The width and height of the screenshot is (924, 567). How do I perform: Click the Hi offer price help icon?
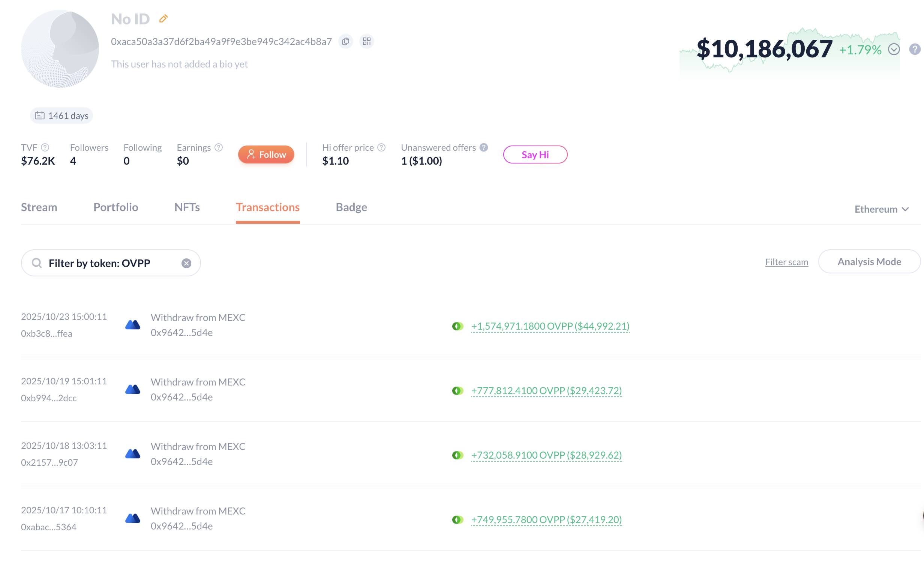381,147
